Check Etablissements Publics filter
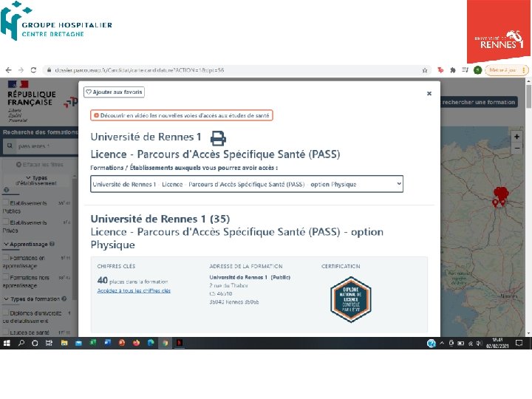Image resolution: width=532 pixels, height=399 pixels. coord(6,202)
